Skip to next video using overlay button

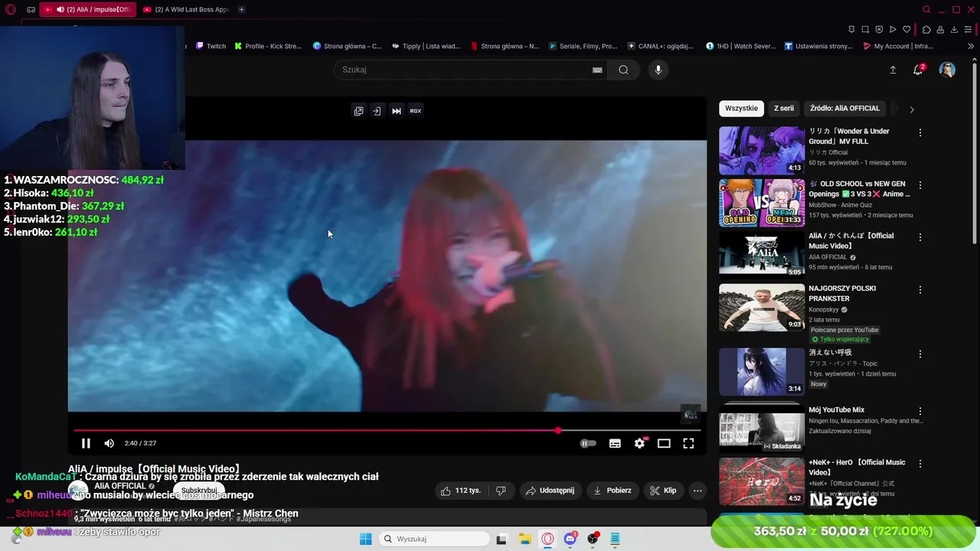point(397,111)
